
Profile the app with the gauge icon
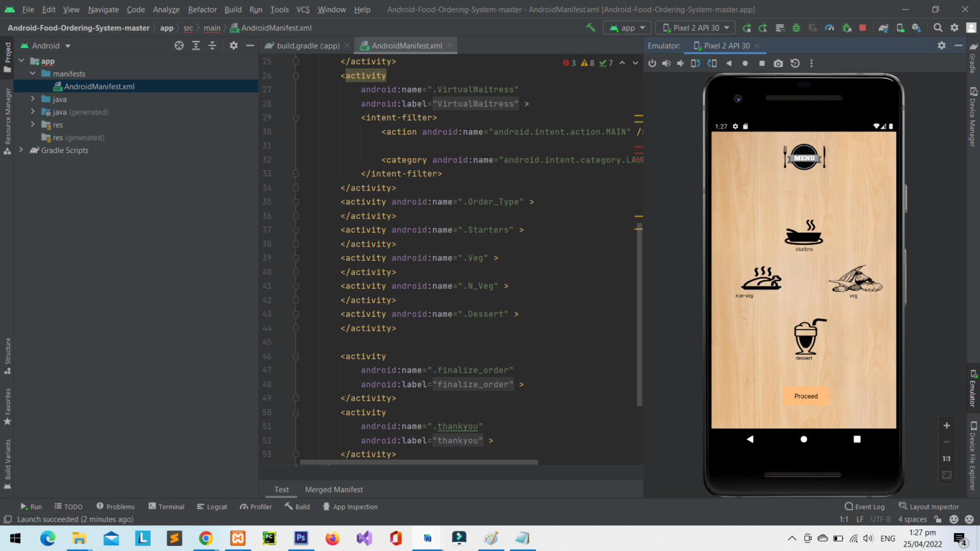(x=830, y=27)
